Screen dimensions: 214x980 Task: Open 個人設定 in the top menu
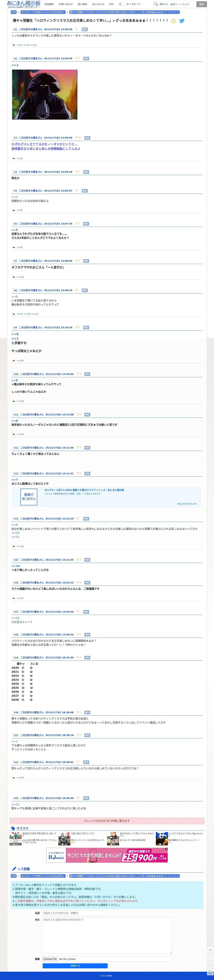pyautogui.click(x=82, y=4)
